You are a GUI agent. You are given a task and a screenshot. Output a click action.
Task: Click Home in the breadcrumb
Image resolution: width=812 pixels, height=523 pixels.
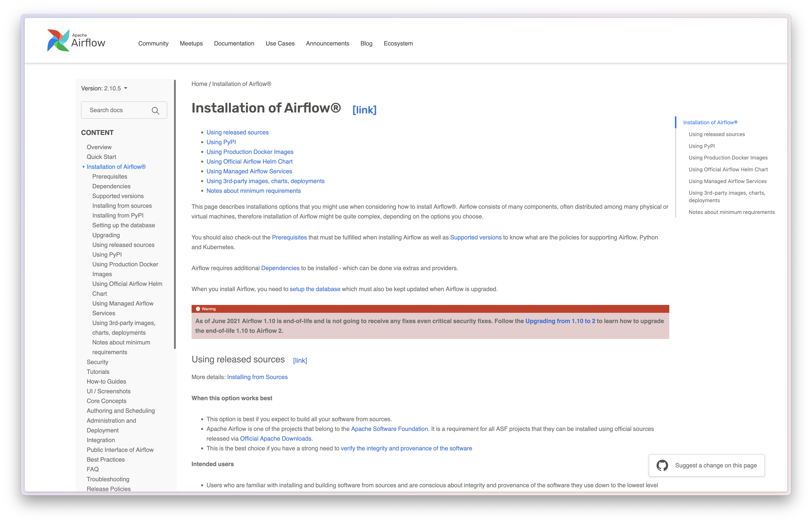point(199,84)
